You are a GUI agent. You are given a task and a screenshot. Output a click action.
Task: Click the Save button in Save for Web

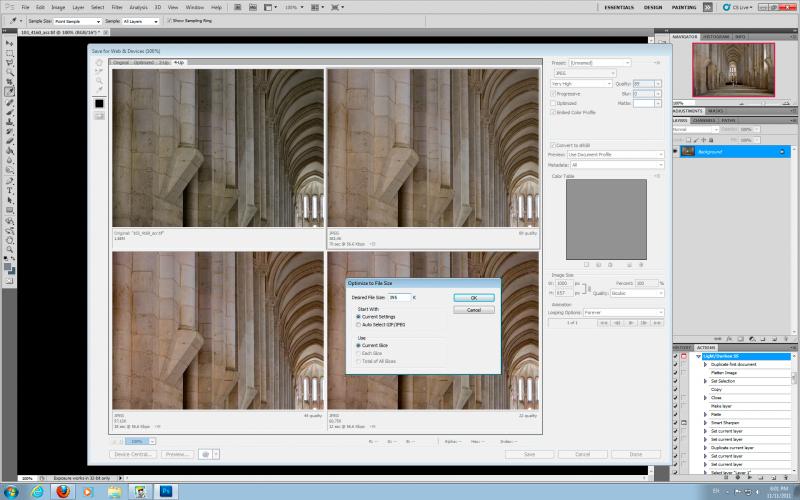[x=530, y=454]
